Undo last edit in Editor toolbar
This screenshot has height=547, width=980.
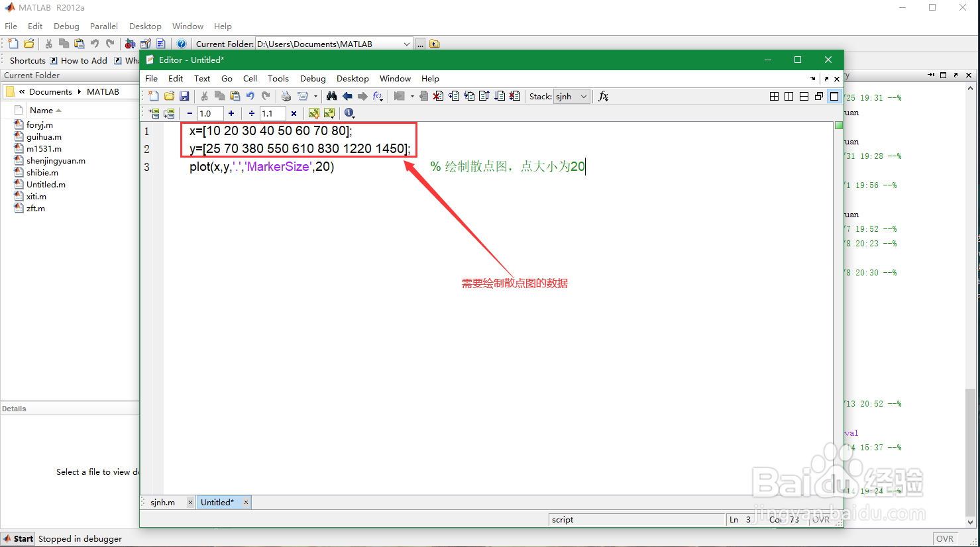pyautogui.click(x=250, y=96)
